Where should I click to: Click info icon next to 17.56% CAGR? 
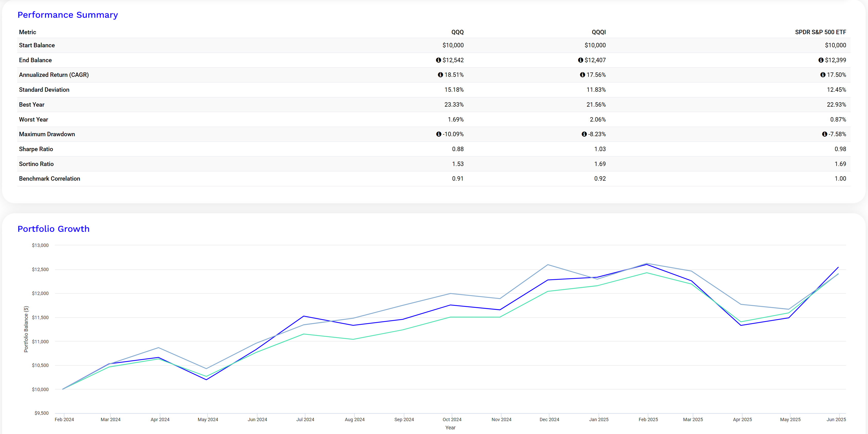pos(583,75)
